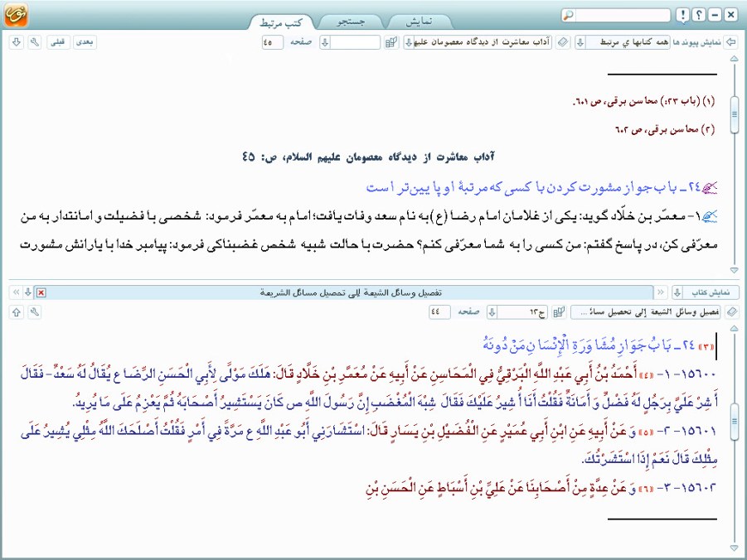
Task: Click the double-chevron icon left of نمایش کتاب
Action: (x=661, y=292)
